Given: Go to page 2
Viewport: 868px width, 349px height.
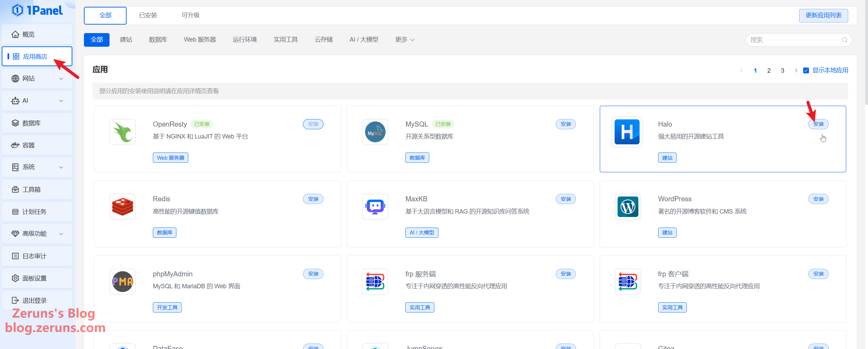Looking at the screenshot, I should coord(769,71).
